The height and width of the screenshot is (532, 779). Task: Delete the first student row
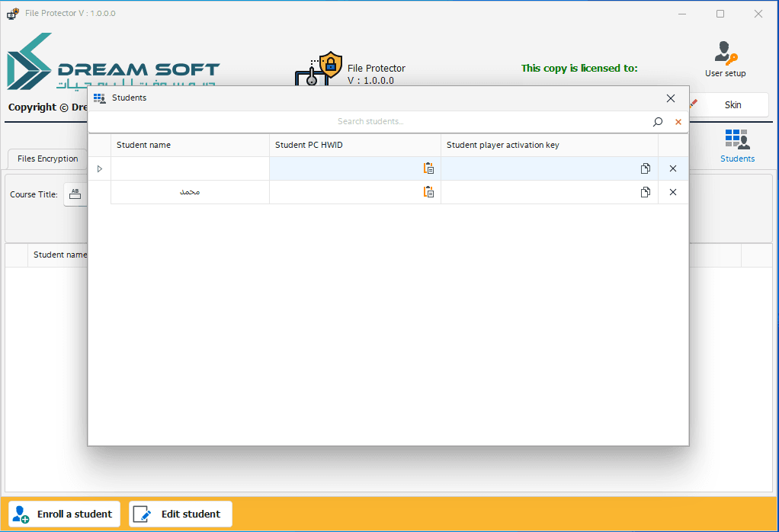coord(673,168)
